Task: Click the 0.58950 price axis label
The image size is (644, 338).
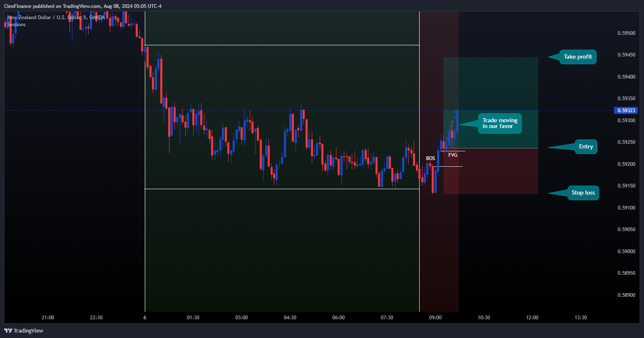Action: coord(626,273)
